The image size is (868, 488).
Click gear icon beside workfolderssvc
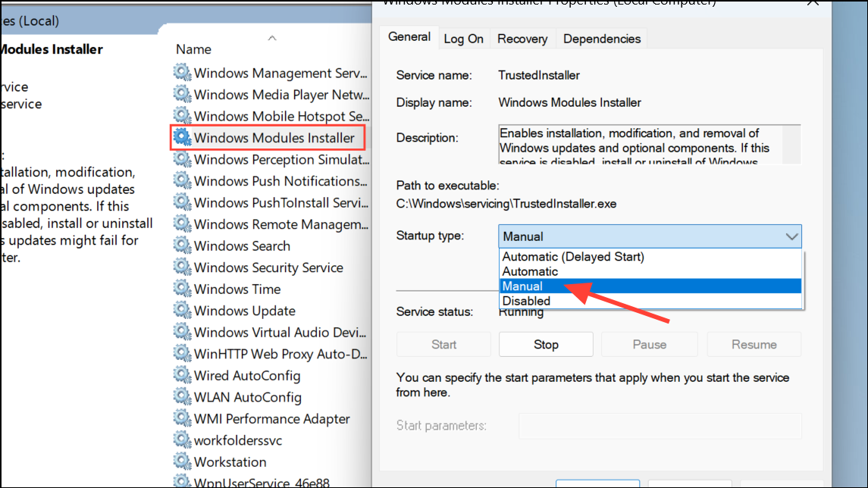click(182, 439)
